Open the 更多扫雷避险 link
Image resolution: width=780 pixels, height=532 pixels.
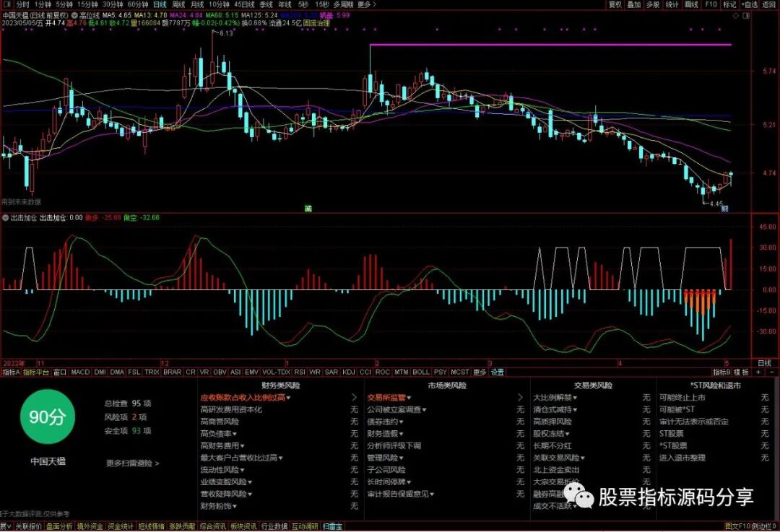pyautogui.click(x=132, y=463)
